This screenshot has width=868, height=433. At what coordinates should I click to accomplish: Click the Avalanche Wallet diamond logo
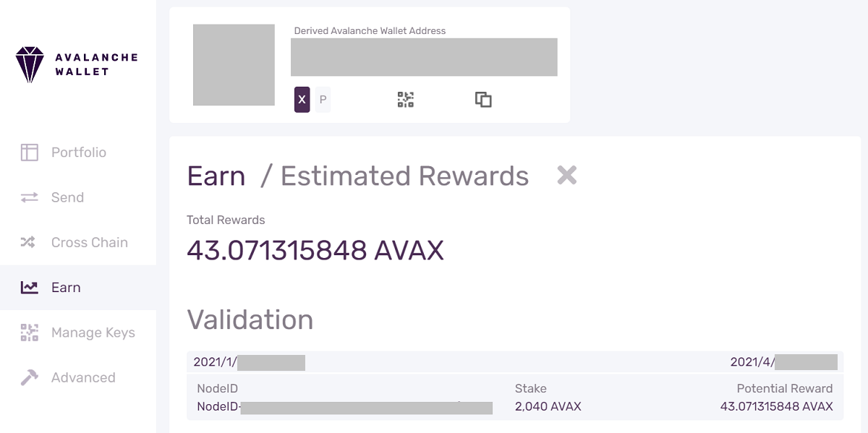(x=30, y=64)
